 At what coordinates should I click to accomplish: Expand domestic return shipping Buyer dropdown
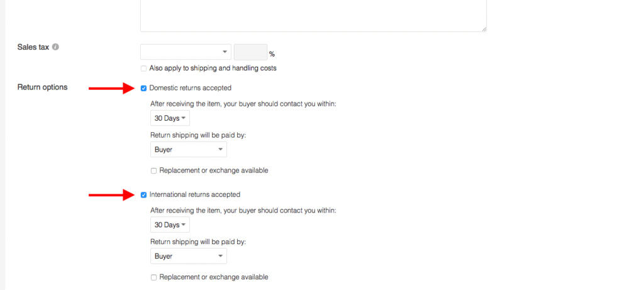(189, 150)
